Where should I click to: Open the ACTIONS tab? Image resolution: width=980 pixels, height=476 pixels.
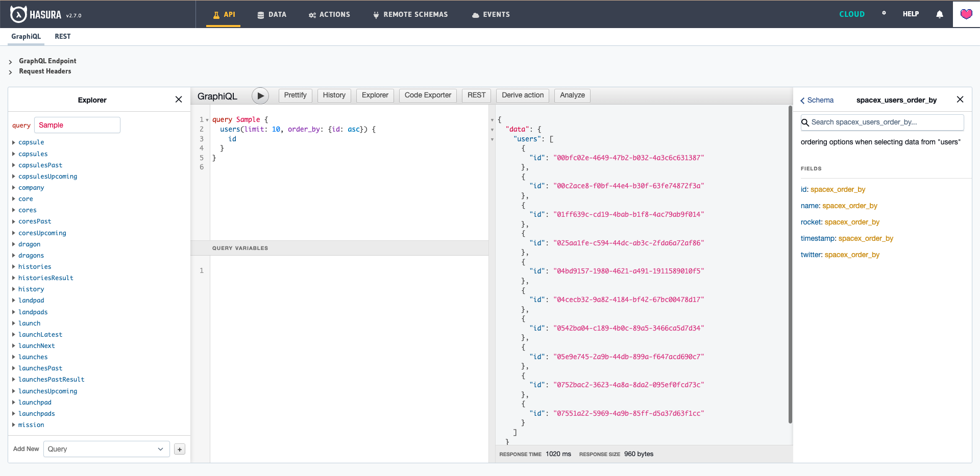click(x=329, y=14)
